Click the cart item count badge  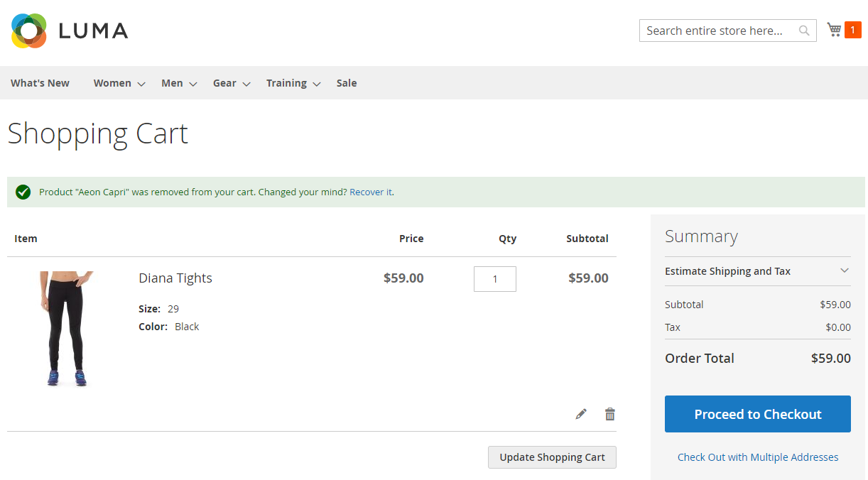click(x=852, y=30)
